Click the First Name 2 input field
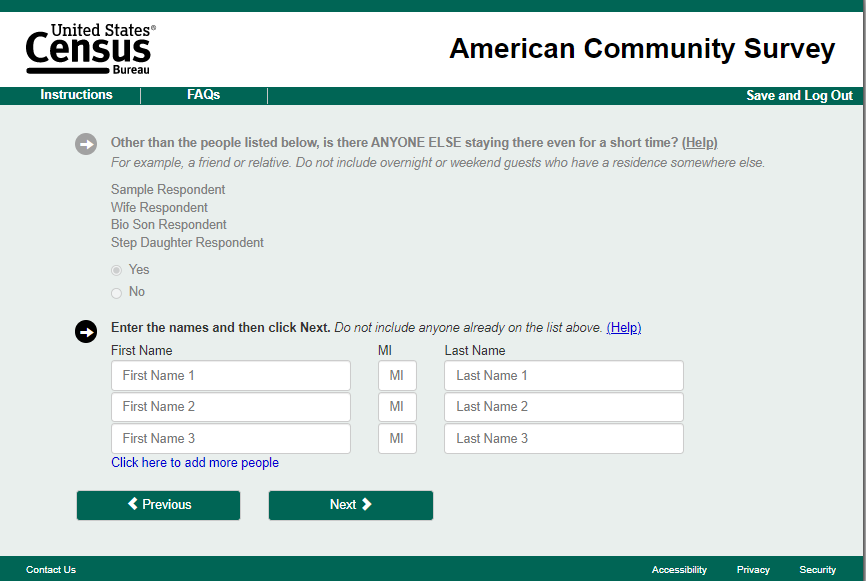Image resolution: width=866 pixels, height=581 pixels. 231,407
